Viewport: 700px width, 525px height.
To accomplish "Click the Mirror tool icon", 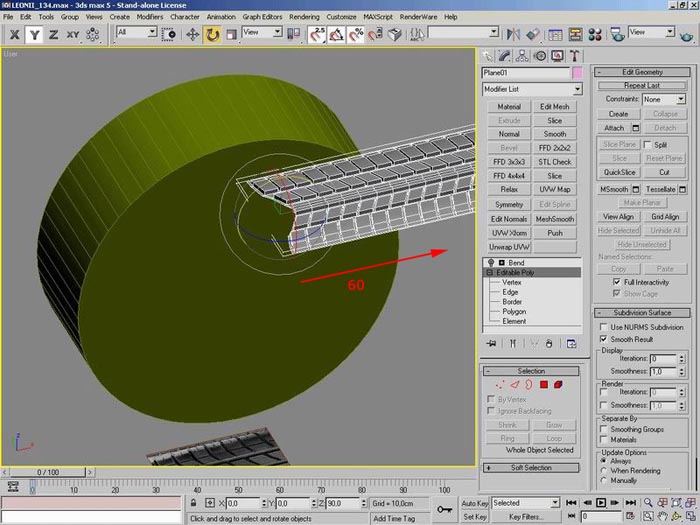I will pos(511,34).
